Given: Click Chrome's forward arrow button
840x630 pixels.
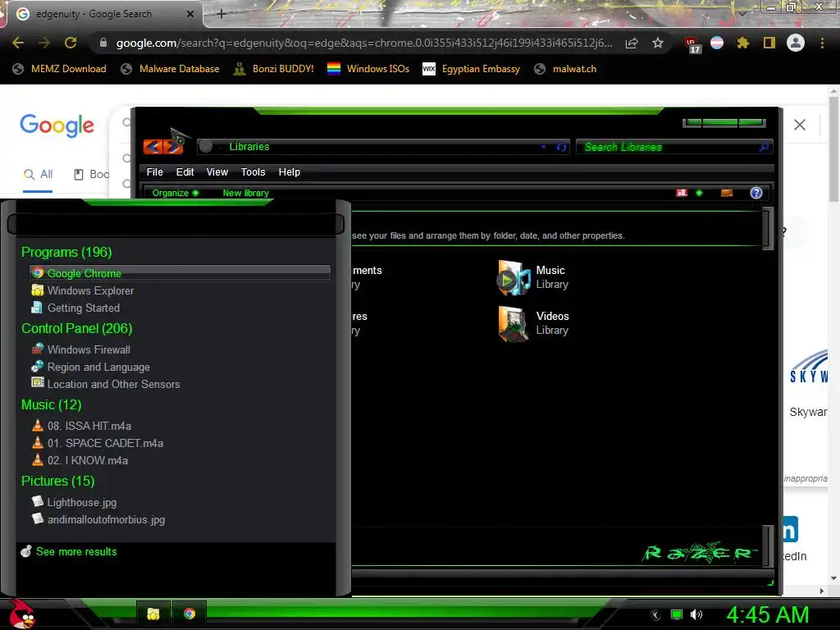Looking at the screenshot, I should tap(44, 43).
